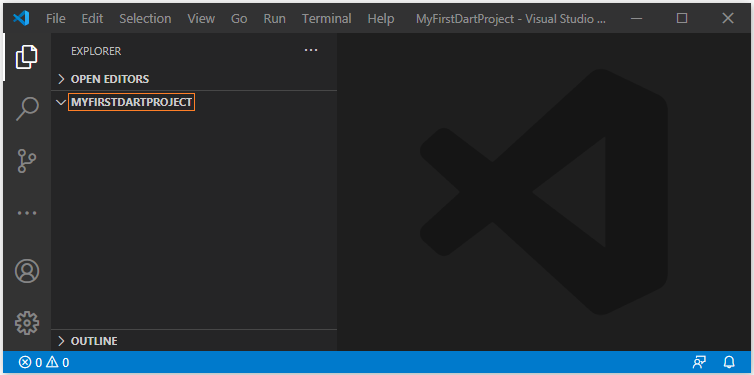
Task: Open the Source Control view icon
Action: 27,161
